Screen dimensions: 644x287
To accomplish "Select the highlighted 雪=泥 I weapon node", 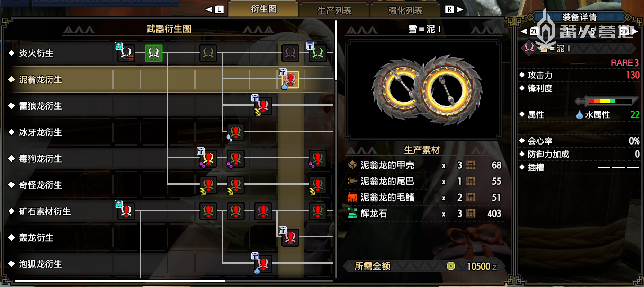I will click(290, 79).
